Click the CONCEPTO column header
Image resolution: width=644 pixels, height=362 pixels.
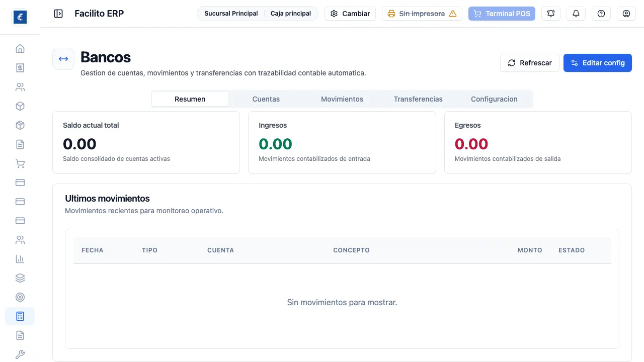352,250
